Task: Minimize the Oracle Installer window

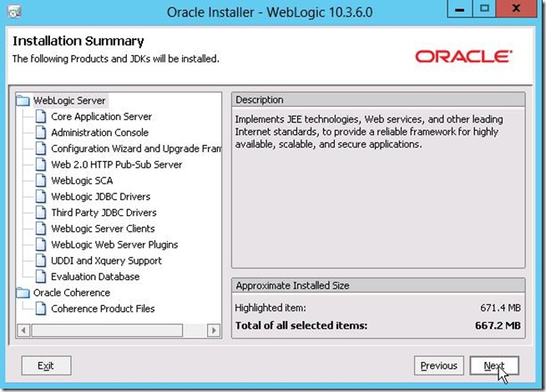Action: [x=460, y=9]
